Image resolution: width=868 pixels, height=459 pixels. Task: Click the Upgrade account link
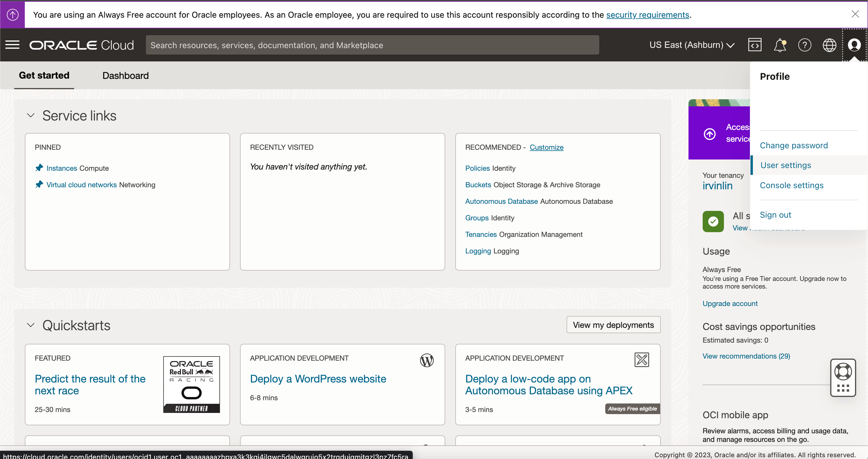coord(730,303)
